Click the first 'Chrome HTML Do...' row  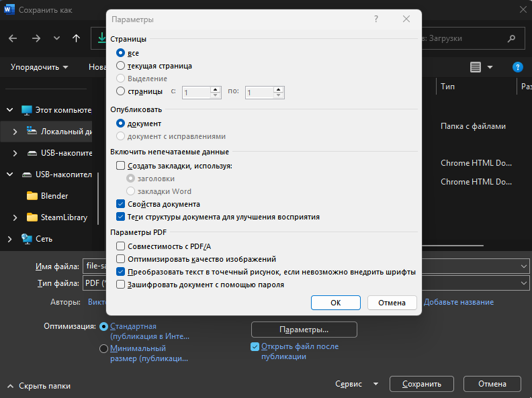pyautogui.click(x=476, y=163)
